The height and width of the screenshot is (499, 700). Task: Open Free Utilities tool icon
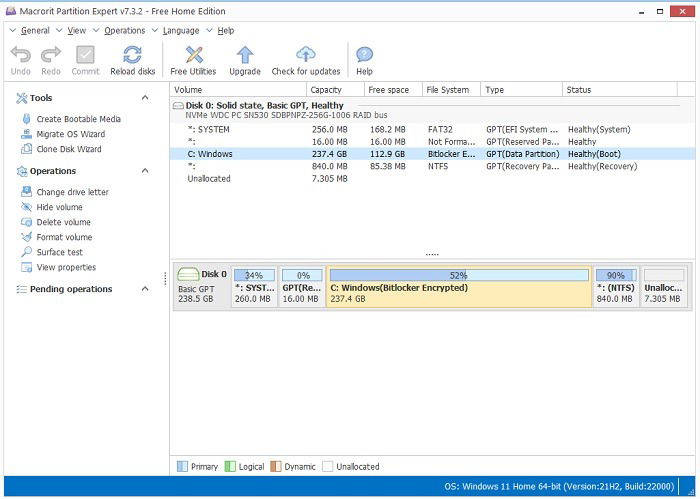pyautogui.click(x=193, y=55)
